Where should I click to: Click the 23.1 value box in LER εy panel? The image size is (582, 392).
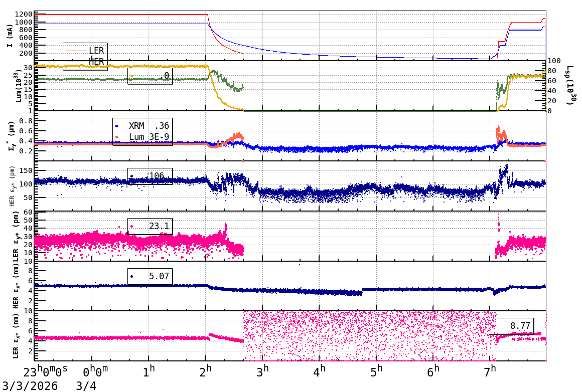tap(150, 227)
